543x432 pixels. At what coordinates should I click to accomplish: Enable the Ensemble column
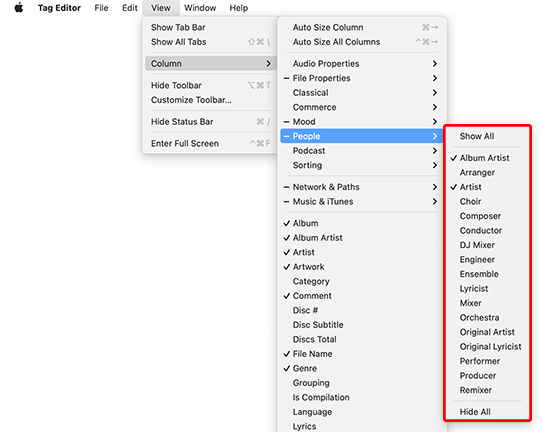(x=488, y=274)
